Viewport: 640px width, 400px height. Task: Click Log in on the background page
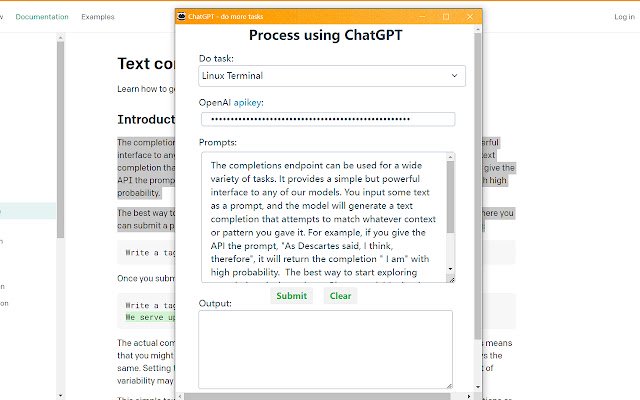pos(624,17)
